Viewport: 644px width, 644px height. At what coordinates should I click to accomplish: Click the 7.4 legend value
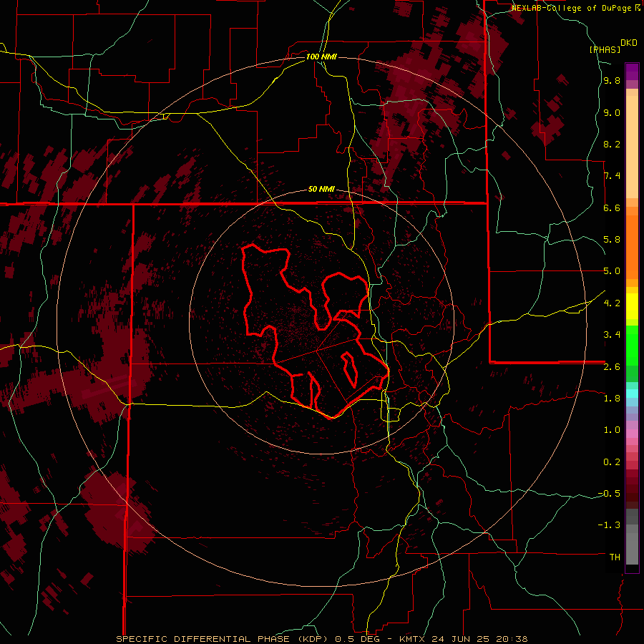tap(612, 176)
